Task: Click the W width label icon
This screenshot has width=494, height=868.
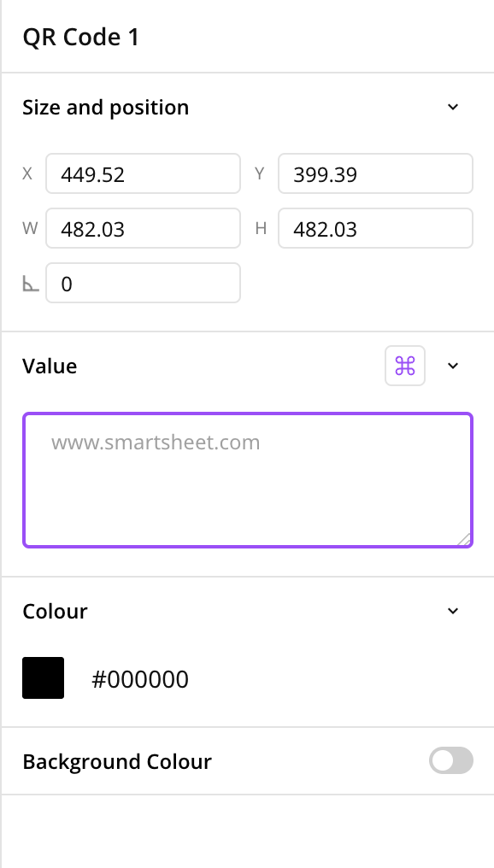Action: click(x=28, y=228)
